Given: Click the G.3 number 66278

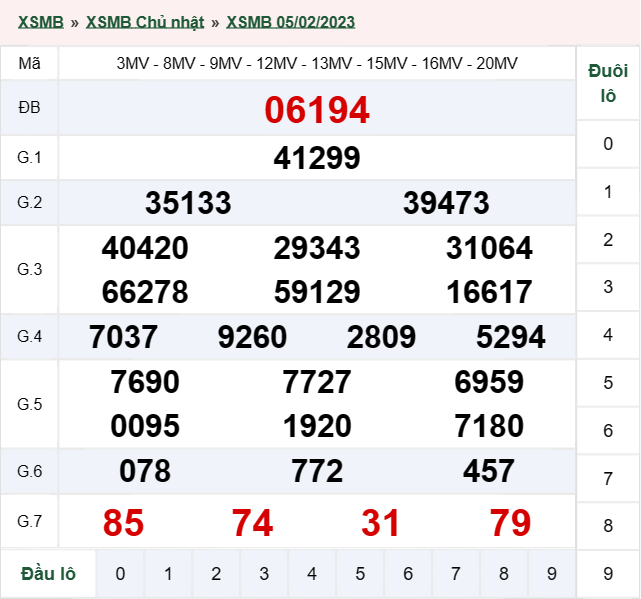Looking at the screenshot, I should click(145, 292).
